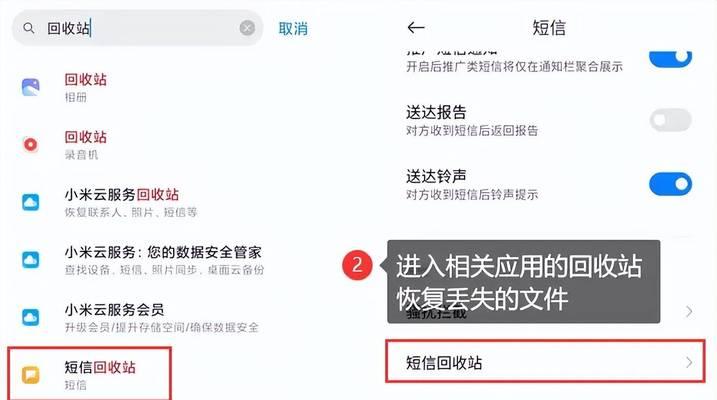Turn off the promotional SMS notification switch
The width and height of the screenshot is (717, 400).
pyautogui.click(x=670, y=57)
